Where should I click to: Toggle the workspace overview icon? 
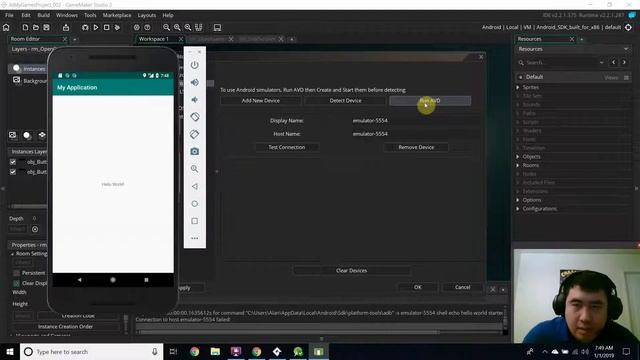199,27
